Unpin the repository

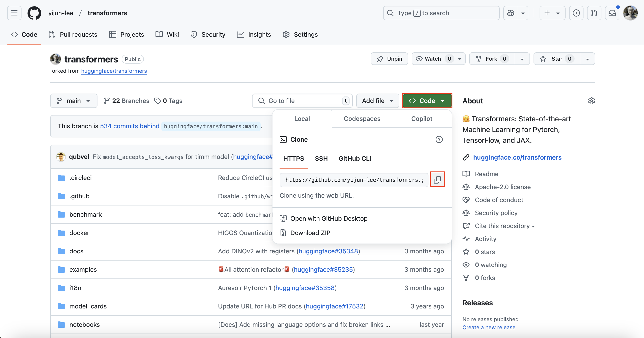point(389,59)
